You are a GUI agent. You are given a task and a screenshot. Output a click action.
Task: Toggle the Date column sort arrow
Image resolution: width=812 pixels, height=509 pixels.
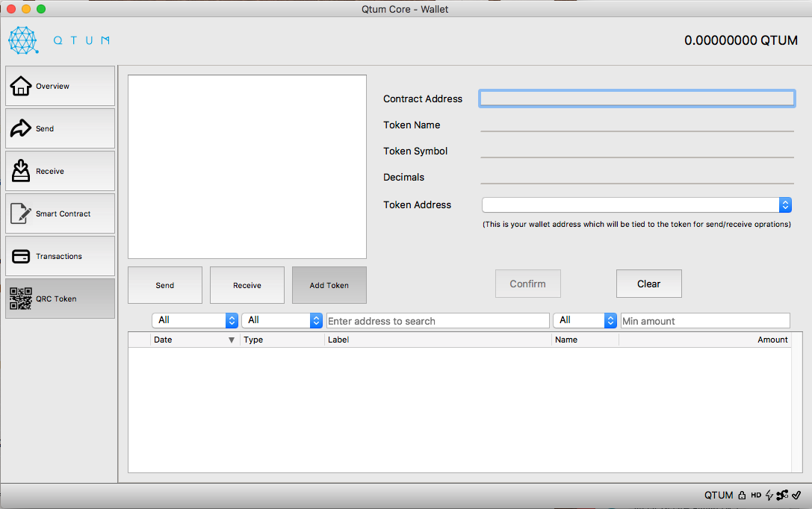232,340
